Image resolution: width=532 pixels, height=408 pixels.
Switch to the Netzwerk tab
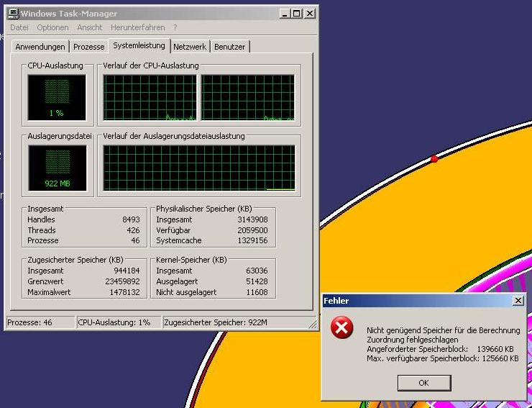pos(190,47)
